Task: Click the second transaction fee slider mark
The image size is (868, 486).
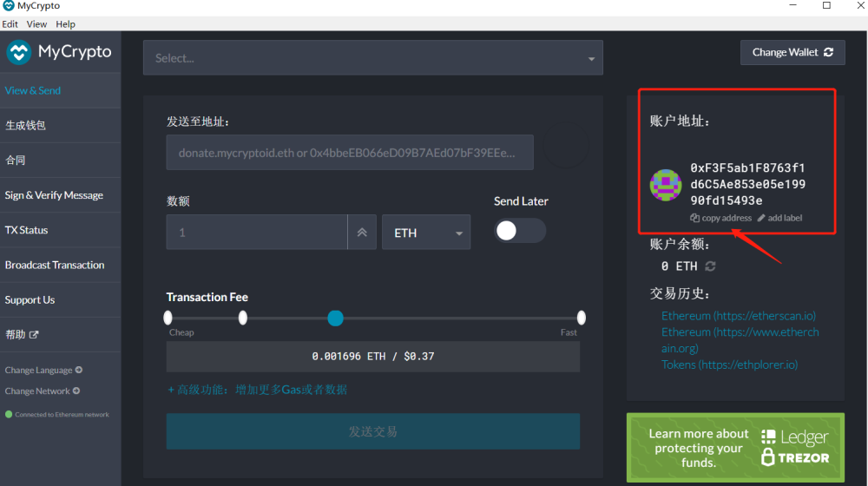Action: [242, 318]
